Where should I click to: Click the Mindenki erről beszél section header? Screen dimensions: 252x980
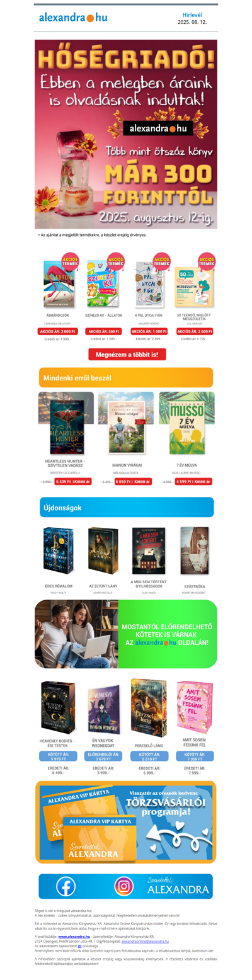point(126,377)
